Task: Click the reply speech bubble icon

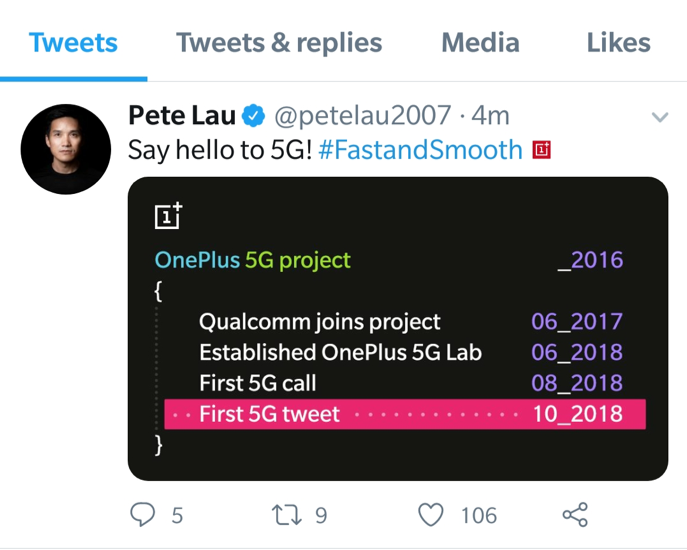Action: pyautogui.click(x=143, y=515)
